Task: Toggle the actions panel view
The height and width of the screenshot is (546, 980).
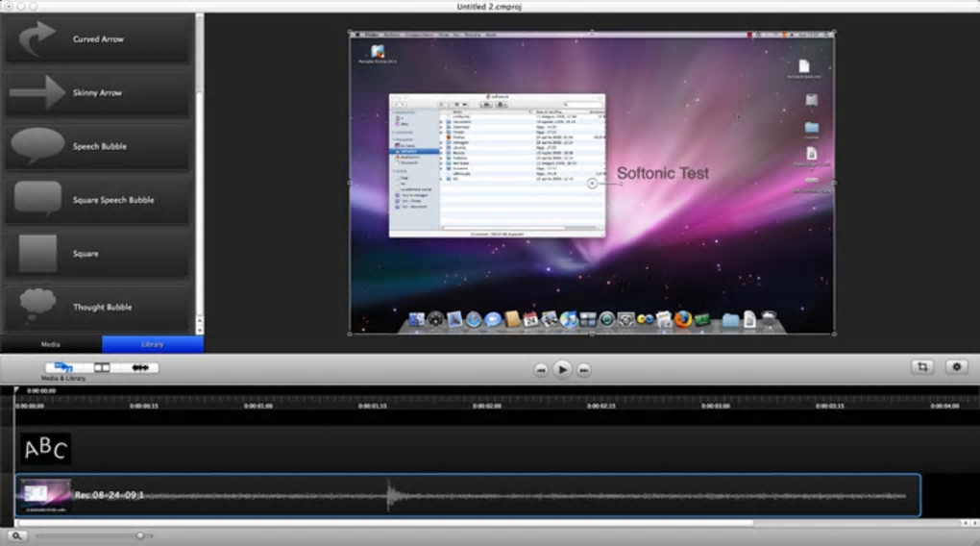Action: [x=139, y=367]
